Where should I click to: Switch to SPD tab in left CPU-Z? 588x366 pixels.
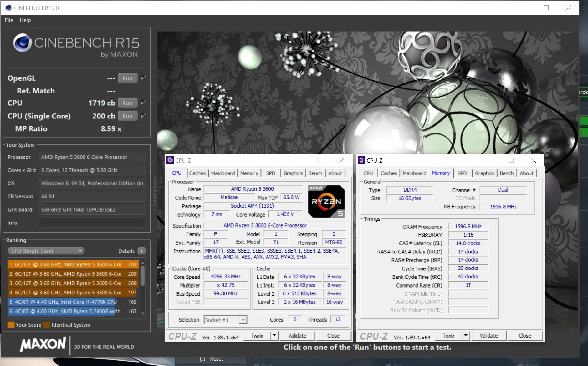(x=271, y=173)
